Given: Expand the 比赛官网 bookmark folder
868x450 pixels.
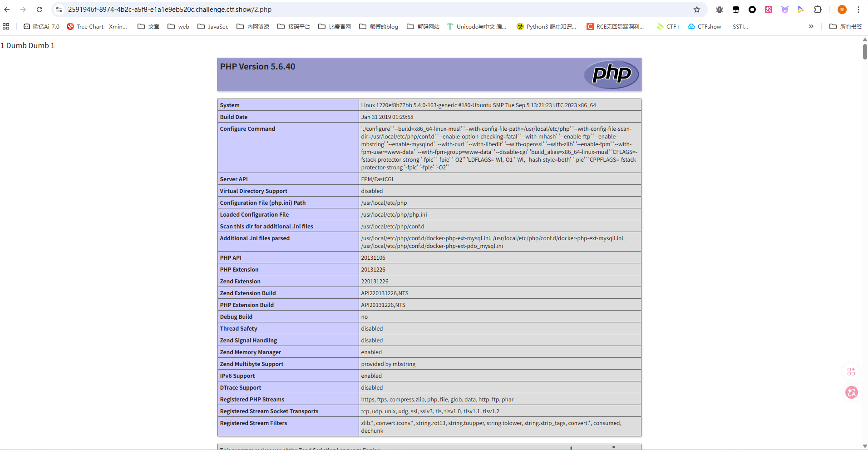Looking at the screenshot, I should tap(335, 26).
